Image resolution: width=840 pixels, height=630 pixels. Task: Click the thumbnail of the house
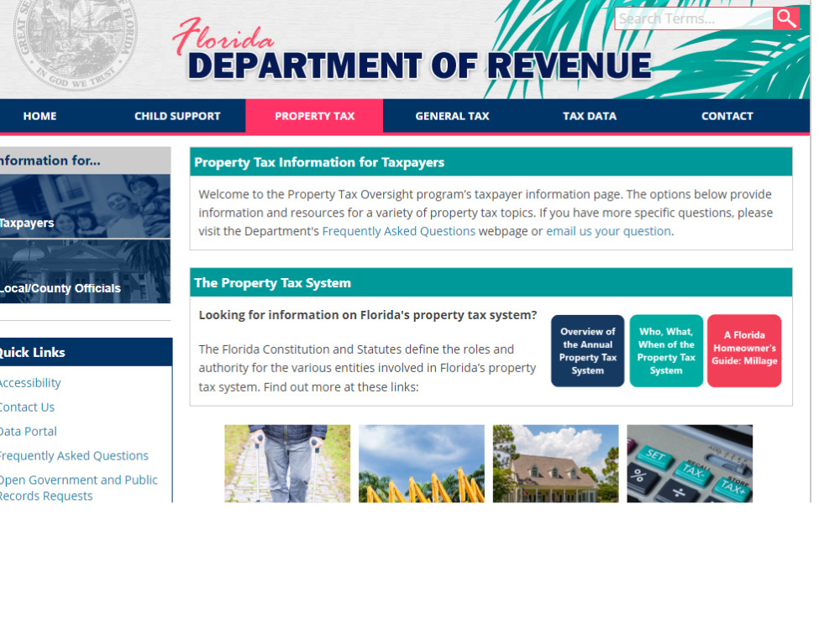coord(555,464)
